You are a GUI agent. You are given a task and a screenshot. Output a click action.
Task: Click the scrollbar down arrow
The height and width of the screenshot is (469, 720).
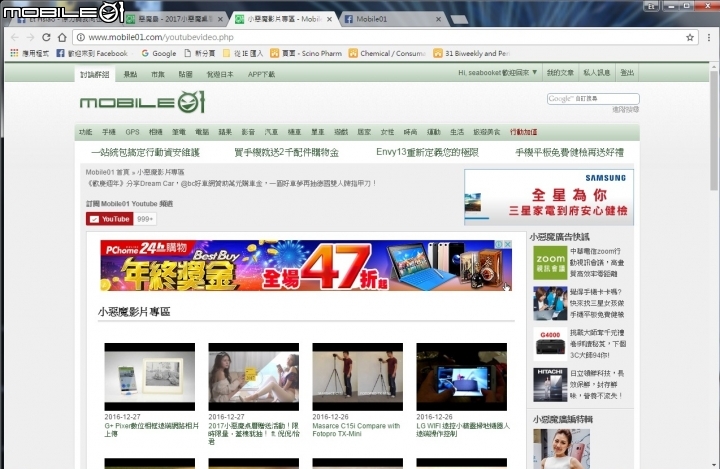pyautogui.click(x=714, y=464)
